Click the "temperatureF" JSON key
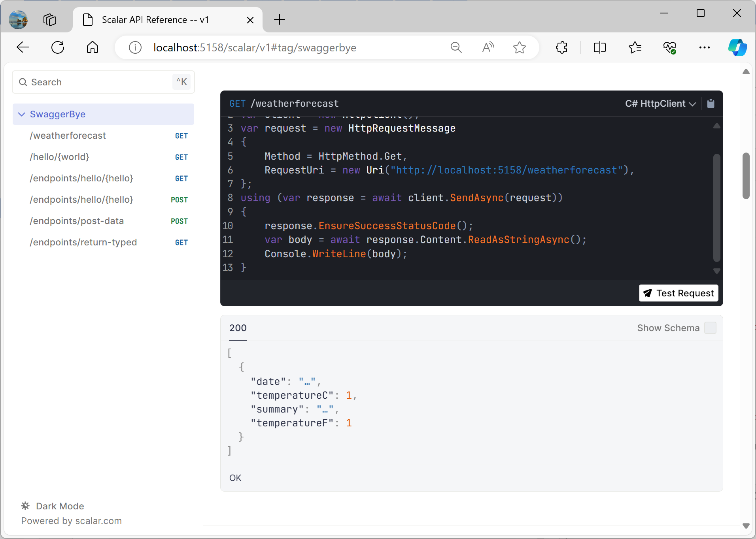The width and height of the screenshot is (756, 539). pyautogui.click(x=292, y=423)
